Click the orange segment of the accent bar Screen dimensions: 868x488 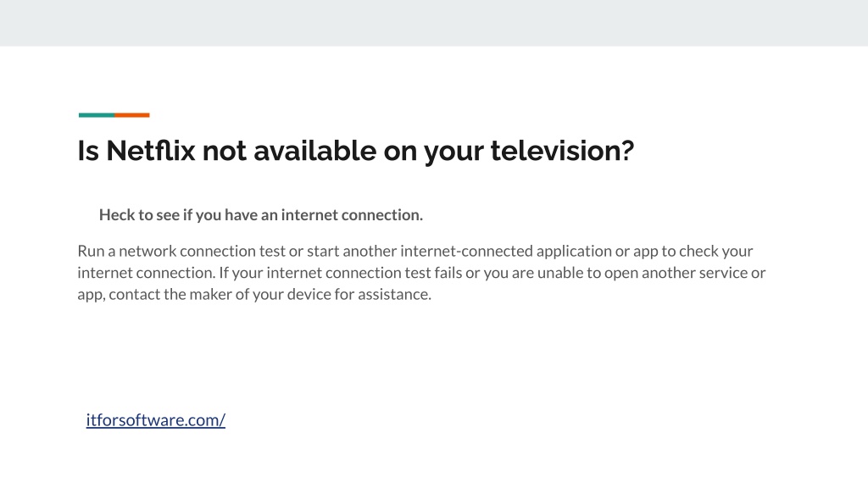(131, 115)
